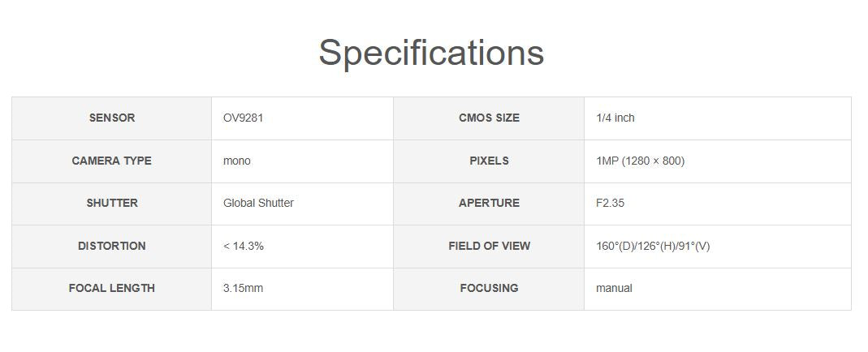
Task: Select the SENSOR label cell
Action: tap(112, 118)
